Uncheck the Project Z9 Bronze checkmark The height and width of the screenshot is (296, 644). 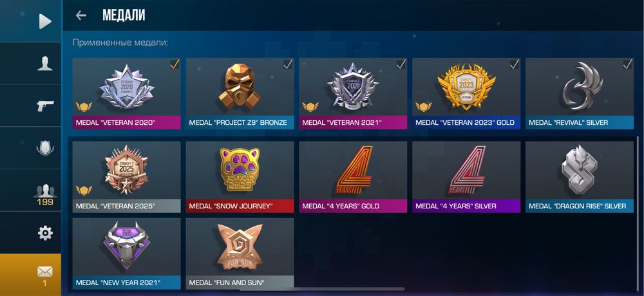[288, 64]
